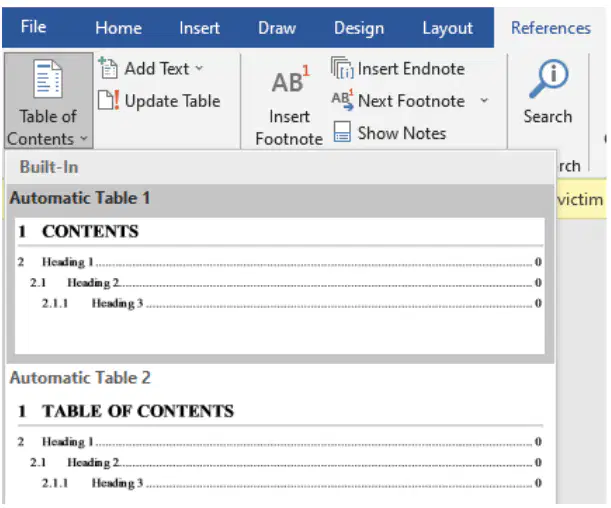This screenshot has height=508, width=611.
Task: Switch to the Home tab
Action: [118, 28]
